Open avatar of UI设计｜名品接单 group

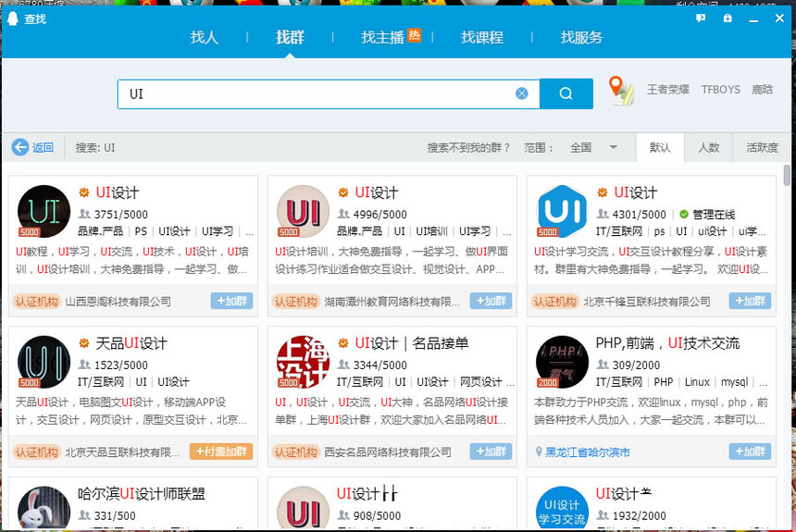(303, 362)
